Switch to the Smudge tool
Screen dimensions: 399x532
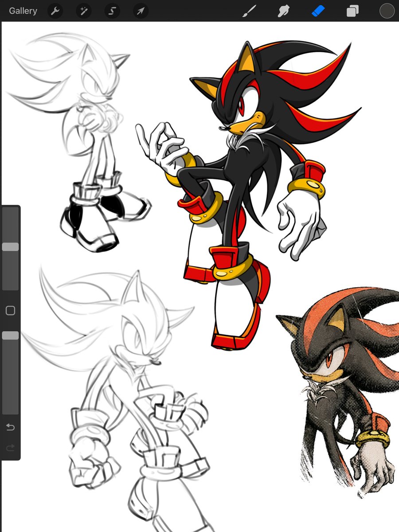tap(283, 11)
